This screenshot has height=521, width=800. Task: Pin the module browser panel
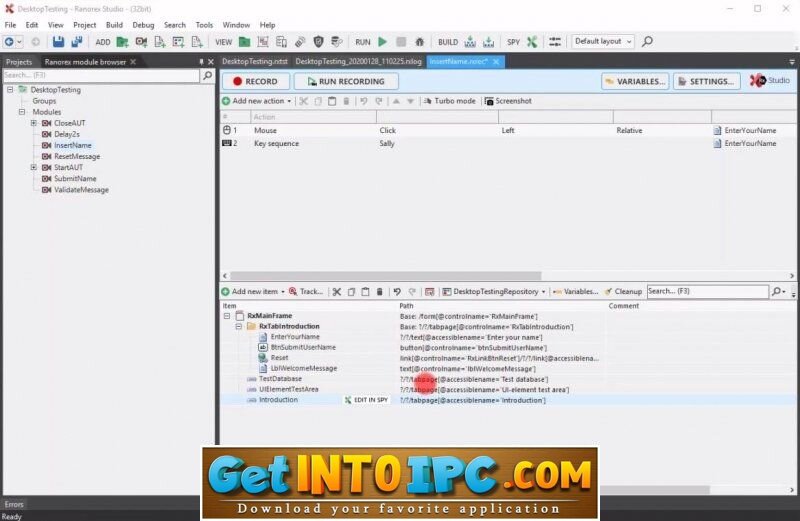(201, 62)
